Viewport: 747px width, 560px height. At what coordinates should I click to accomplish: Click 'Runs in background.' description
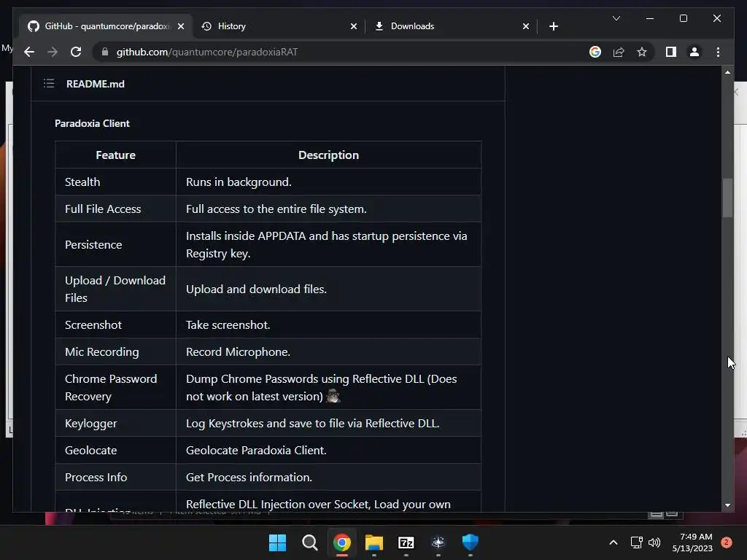point(239,182)
